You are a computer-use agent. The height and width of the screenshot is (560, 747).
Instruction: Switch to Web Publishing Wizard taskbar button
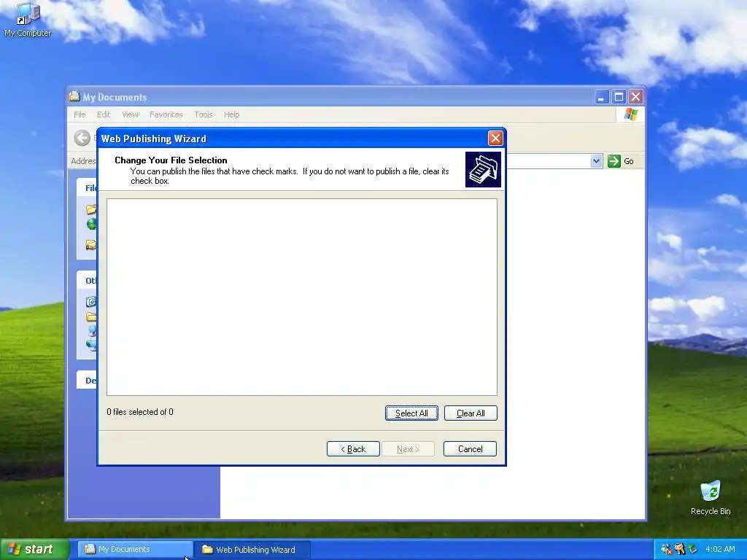tap(253, 549)
